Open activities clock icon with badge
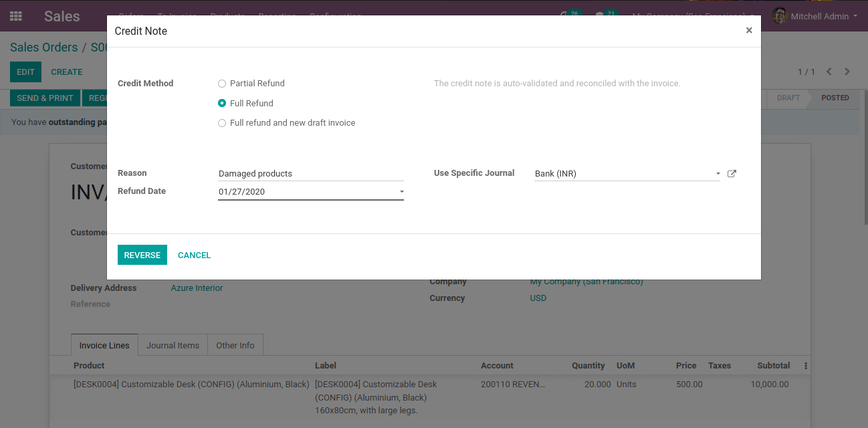The height and width of the screenshot is (428, 868). pyautogui.click(x=570, y=15)
